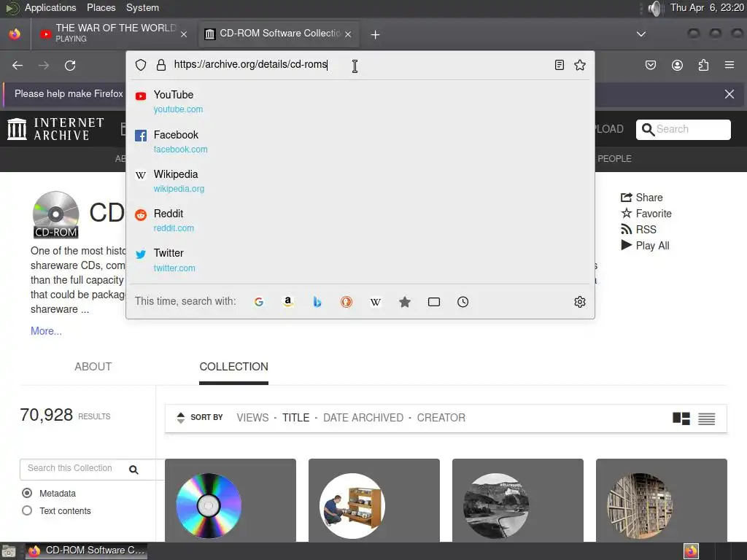Open the Firefox account icon

tap(677, 65)
